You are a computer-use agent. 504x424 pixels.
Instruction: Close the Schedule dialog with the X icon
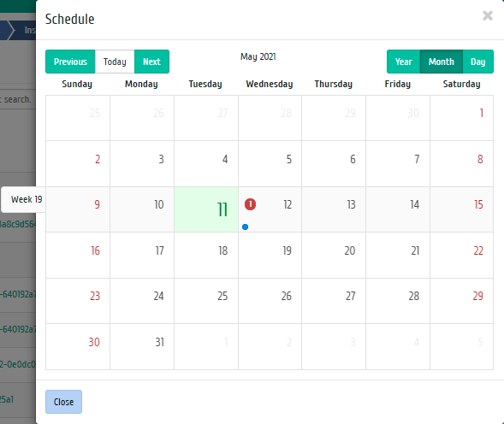pyautogui.click(x=488, y=15)
